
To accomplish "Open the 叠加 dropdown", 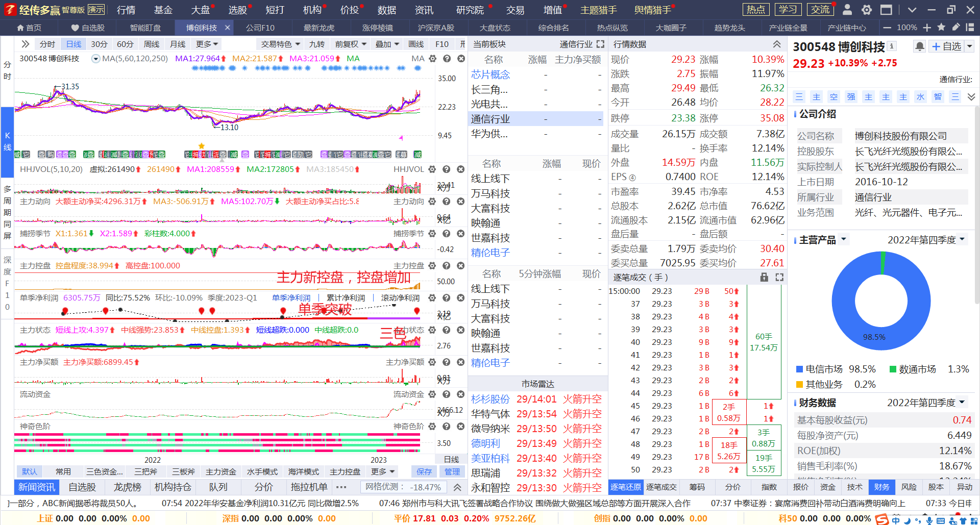I will [x=387, y=44].
